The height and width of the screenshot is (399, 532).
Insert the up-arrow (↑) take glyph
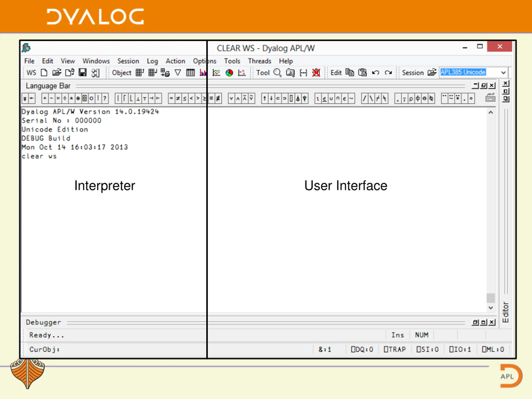tap(265, 98)
